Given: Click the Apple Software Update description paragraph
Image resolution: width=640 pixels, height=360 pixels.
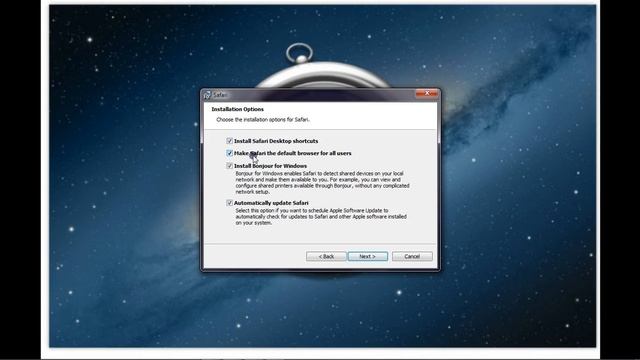Looking at the screenshot, I should pyautogui.click(x=321, y=217).
